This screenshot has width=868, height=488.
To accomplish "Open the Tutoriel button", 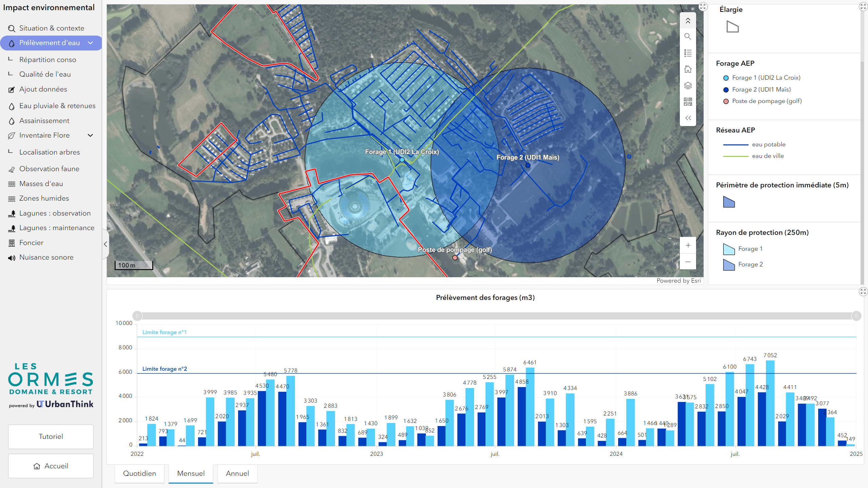I will tap(51, 436).
